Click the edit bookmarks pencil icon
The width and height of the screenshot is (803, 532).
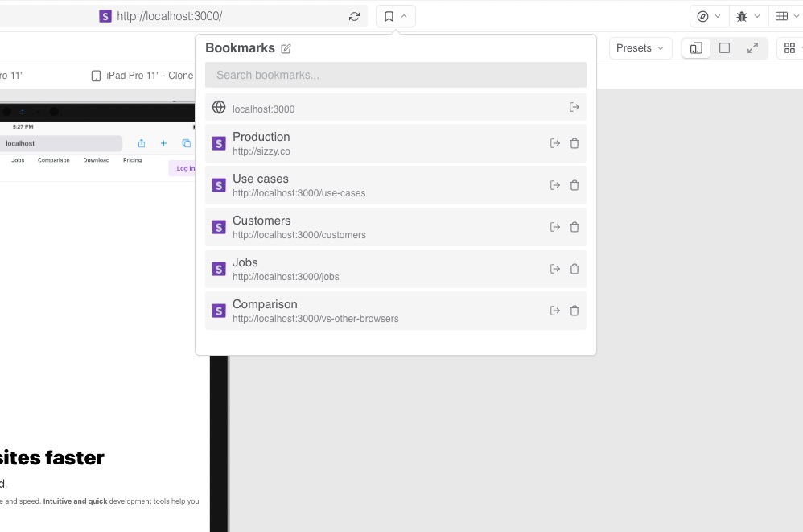pyautogui.click(x=286, y=48)
